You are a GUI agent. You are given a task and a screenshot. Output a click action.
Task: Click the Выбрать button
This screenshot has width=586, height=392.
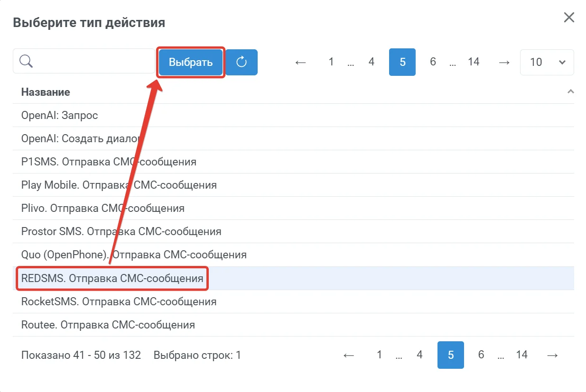point(191,62)
